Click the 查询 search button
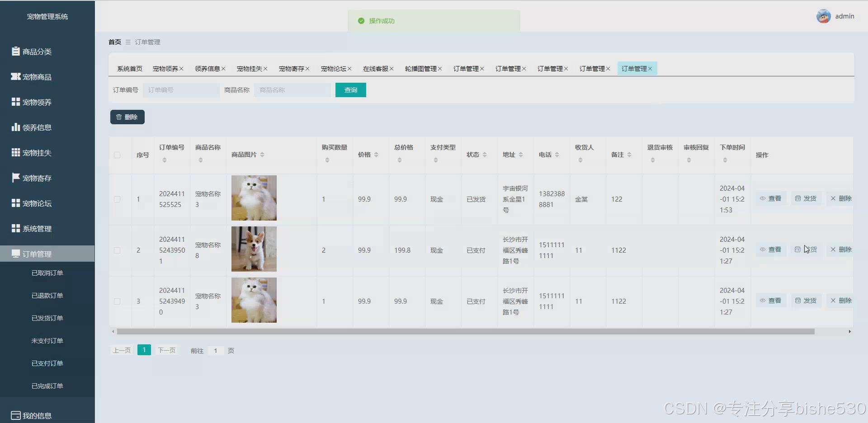 pyautogui.click(x=350, y=90)
